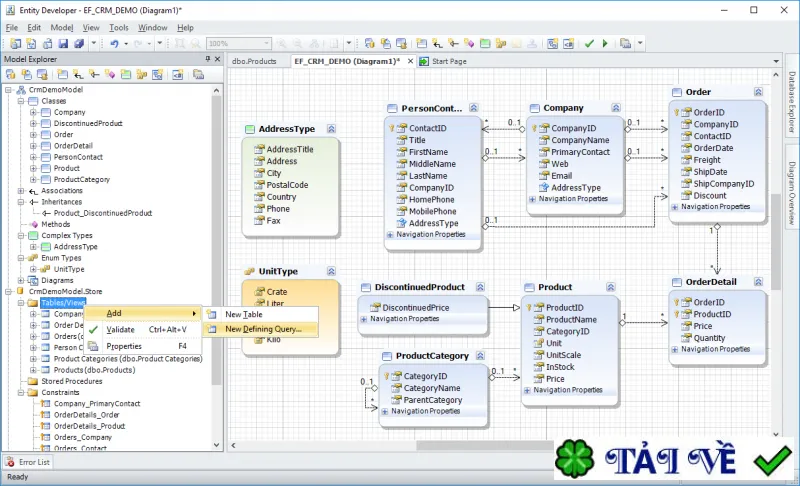Click Generate Database Script icon in main toolbar
800x486 pixels.
[x=402, y=44]
